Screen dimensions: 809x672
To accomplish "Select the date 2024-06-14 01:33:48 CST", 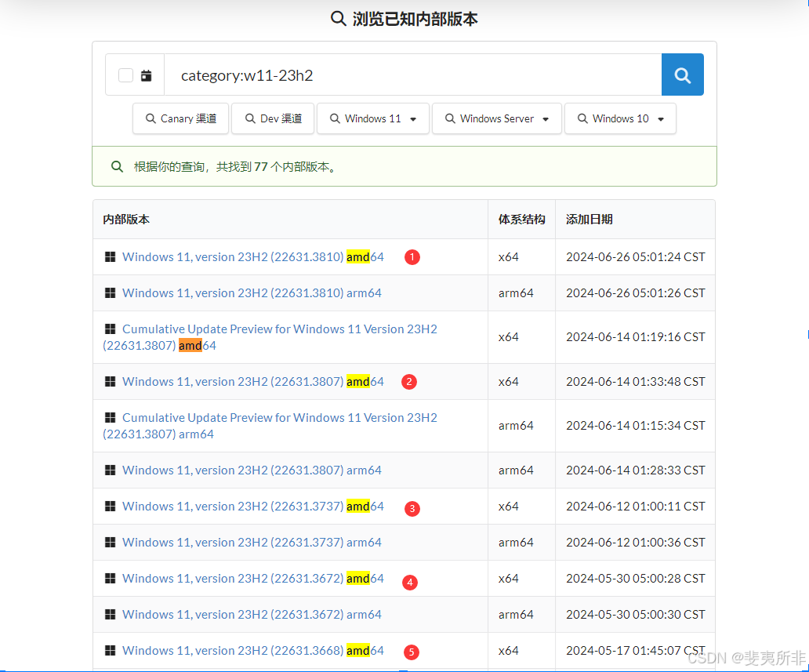I will point(636,382).
